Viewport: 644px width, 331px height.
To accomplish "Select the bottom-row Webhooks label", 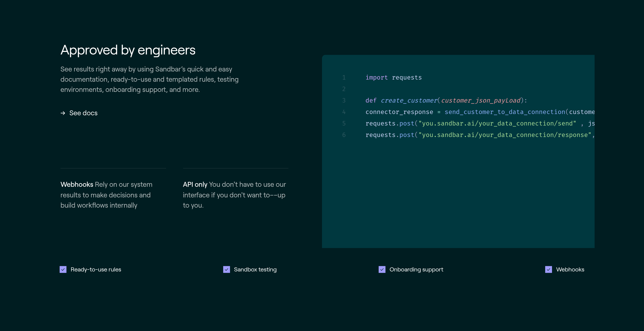I will pos(570,270).
